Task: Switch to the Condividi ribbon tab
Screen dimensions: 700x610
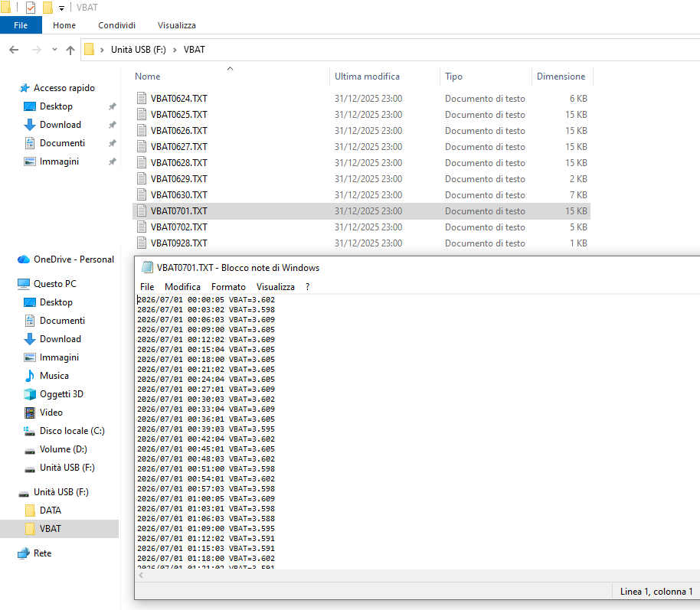Action: coord(117,25)
